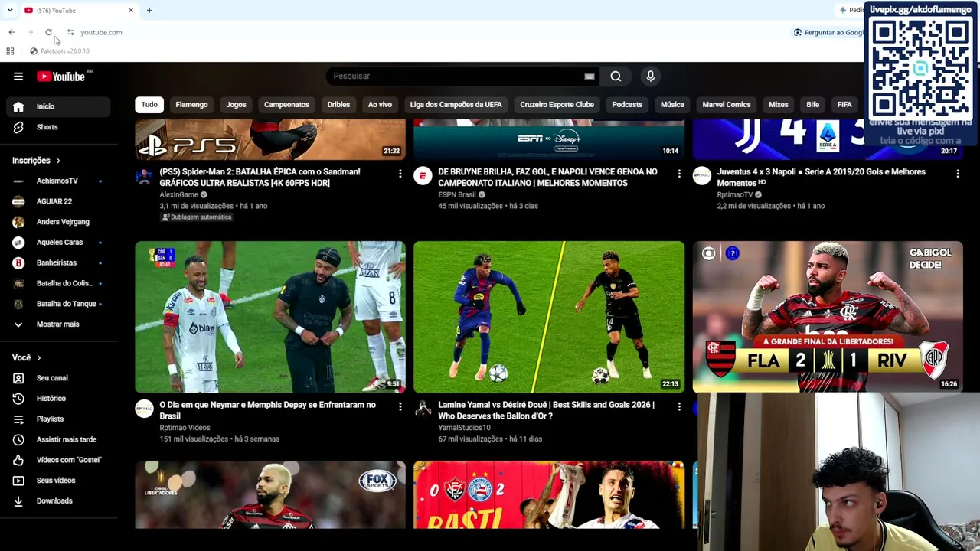
Task: Select the Marvel Comics filter chip
Action: coord(727,105)
